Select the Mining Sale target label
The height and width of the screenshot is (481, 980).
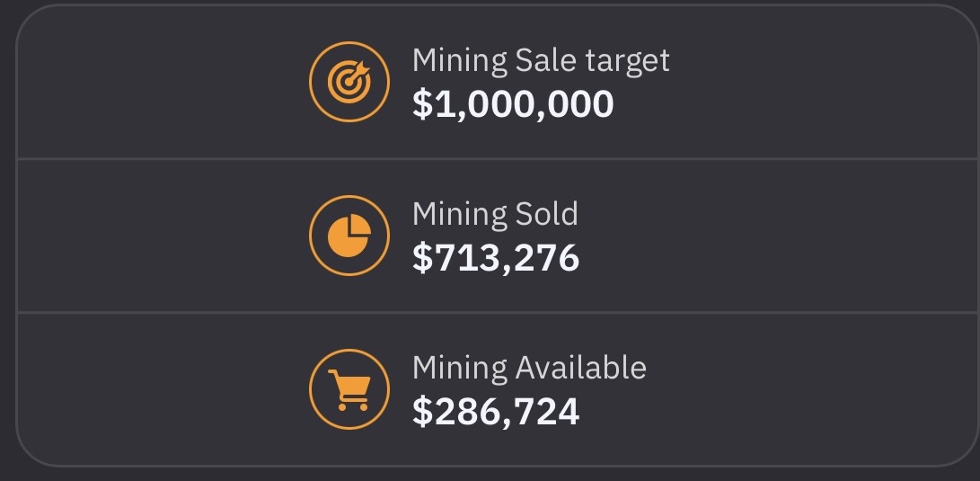[x=541, y=60]
